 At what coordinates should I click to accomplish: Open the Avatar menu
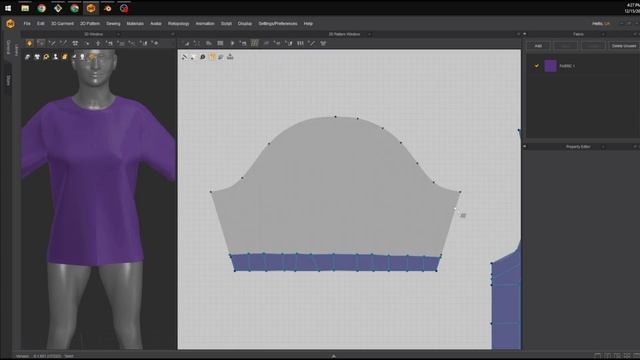[156, 24]
